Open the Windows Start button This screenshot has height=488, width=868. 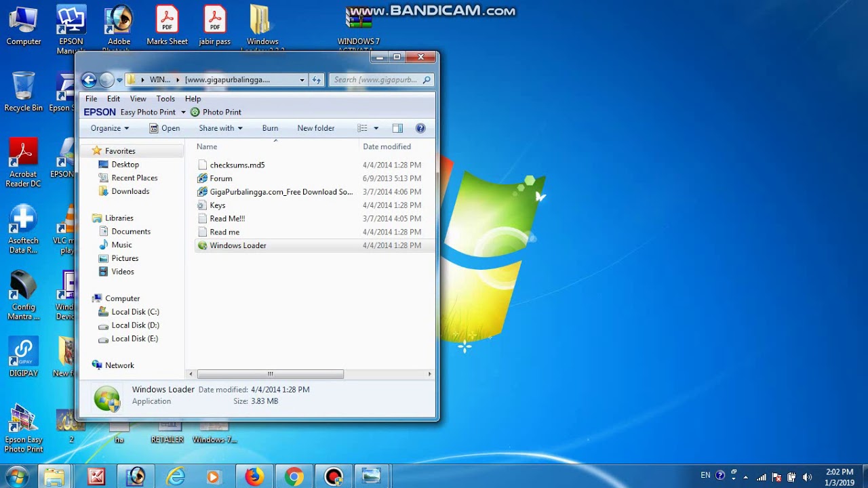(16, 476)
